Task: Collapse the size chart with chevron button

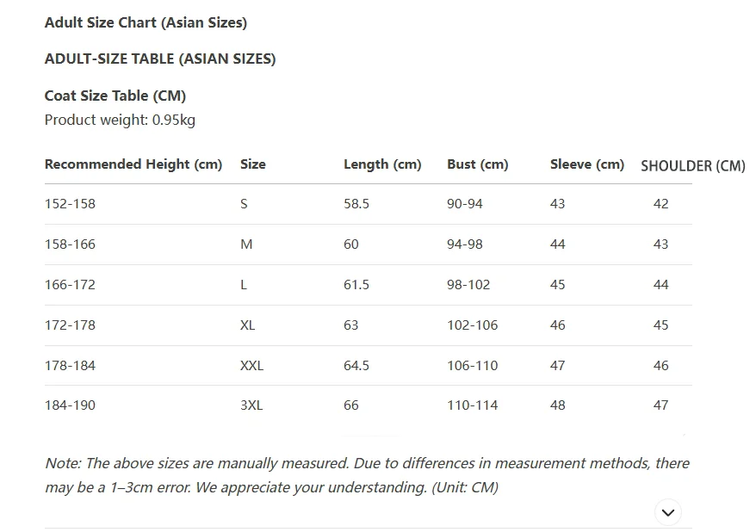Action: [x=668, y=512]
